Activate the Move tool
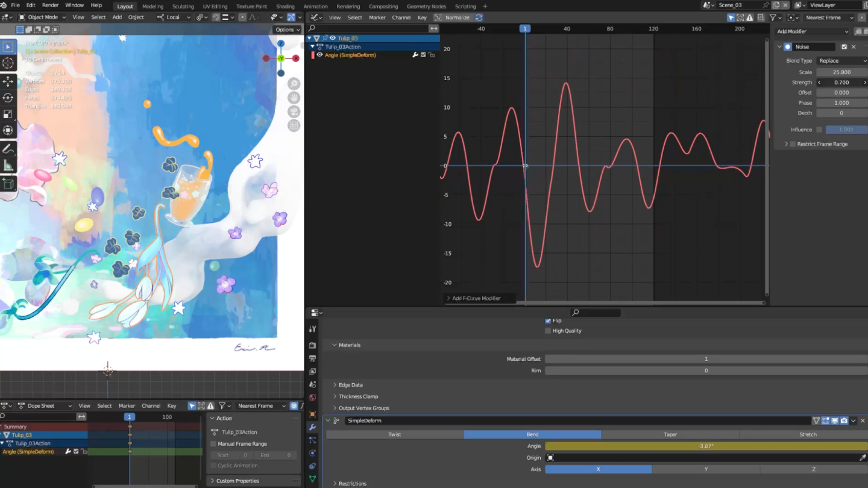 (x=8, y=81)
